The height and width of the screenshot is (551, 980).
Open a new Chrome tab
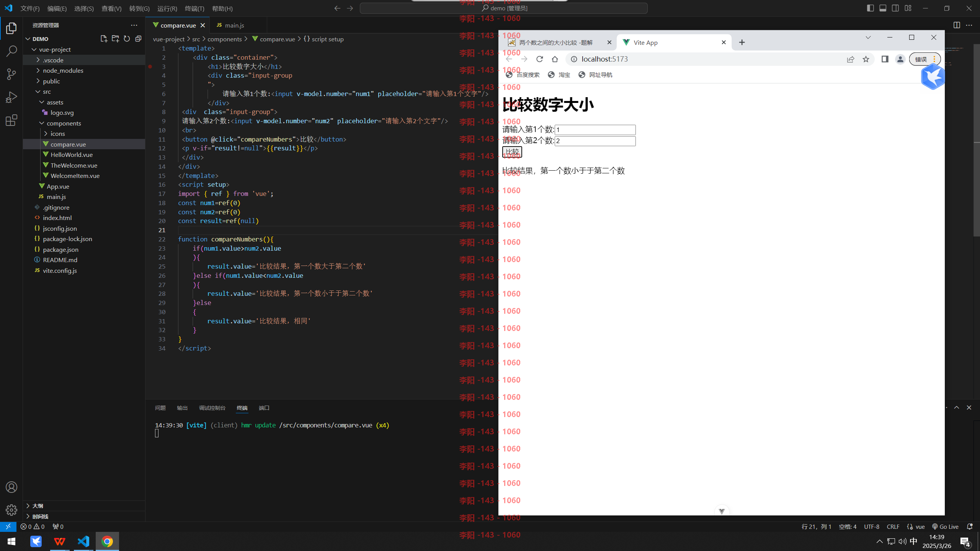click(x=742, y=42)
